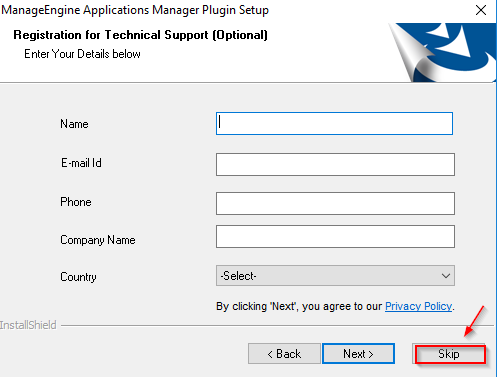Close the Plugin Setup window
The image size is (497, 377).
pyautogui.click(x=481, y=10)
